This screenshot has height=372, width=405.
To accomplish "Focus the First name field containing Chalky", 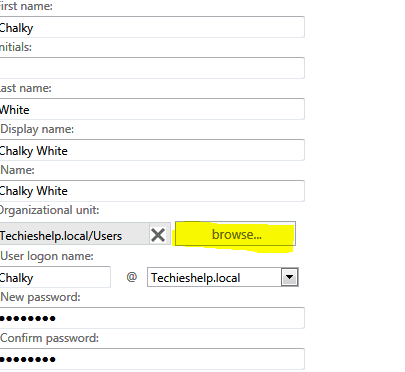I will (152, 27).
